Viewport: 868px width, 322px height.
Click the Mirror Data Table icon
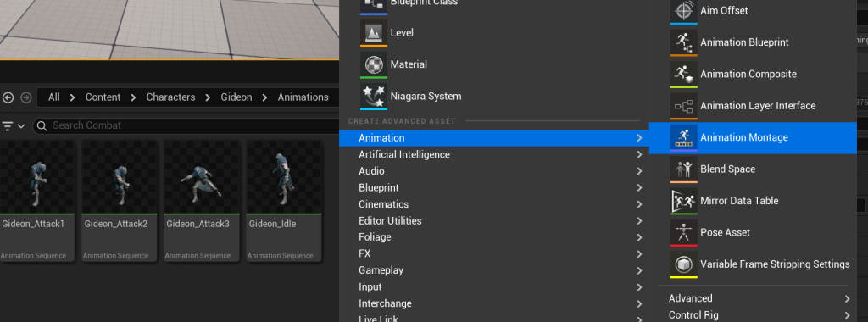[684, 201]
